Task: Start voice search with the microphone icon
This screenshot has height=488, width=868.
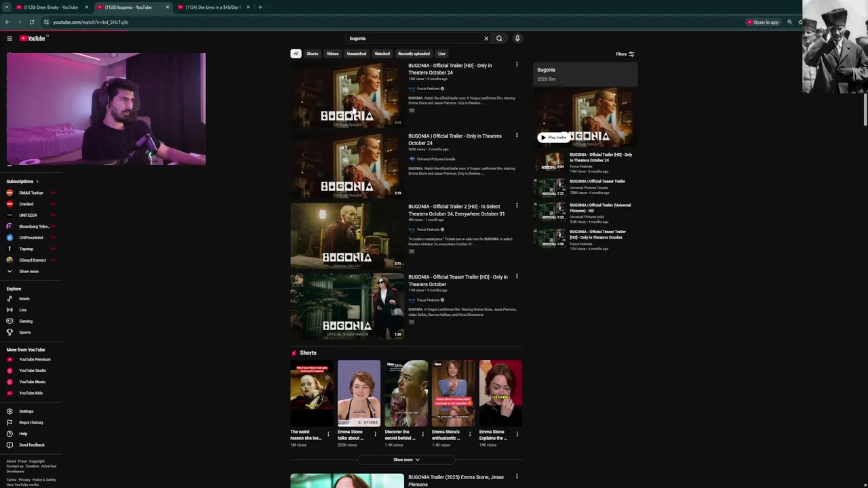Action: click(517, 39)
